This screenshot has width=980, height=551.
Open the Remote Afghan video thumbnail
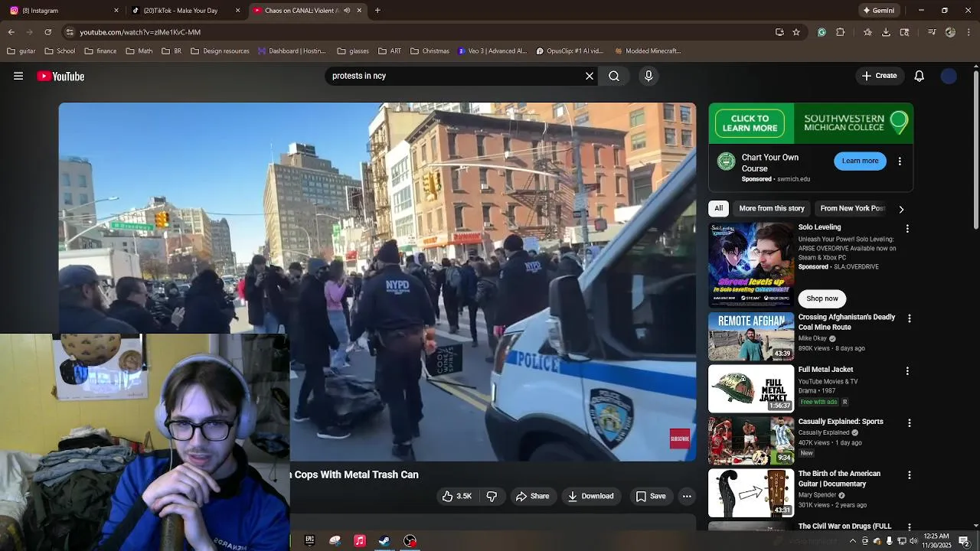pos(751,336)
